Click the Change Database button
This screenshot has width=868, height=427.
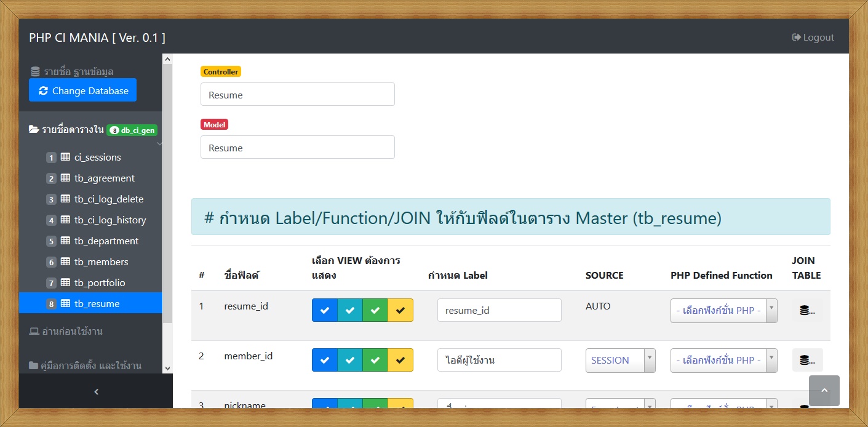(x=82, y=90)
